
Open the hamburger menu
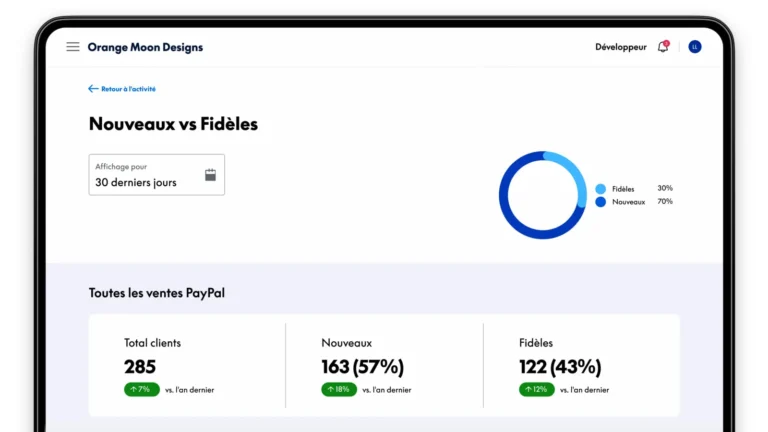click(73, 47)
